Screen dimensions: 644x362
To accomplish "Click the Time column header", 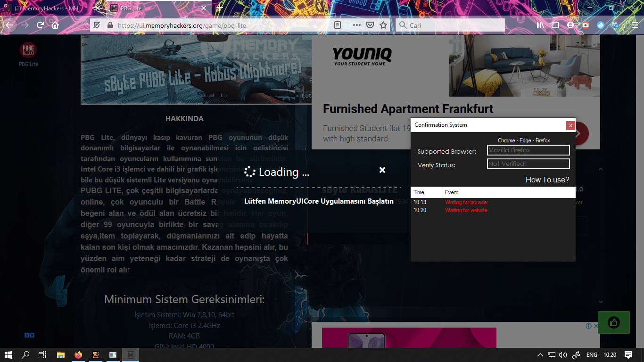I will 426,192.
